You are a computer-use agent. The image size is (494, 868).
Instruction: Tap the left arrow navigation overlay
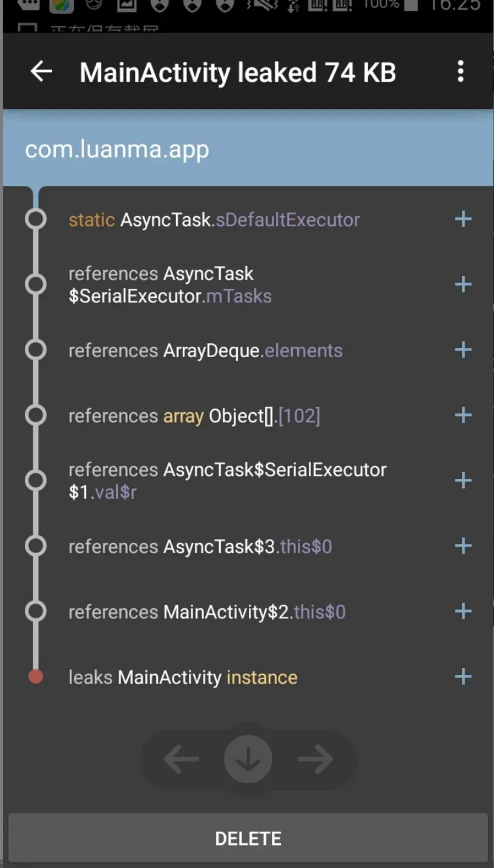182,759
